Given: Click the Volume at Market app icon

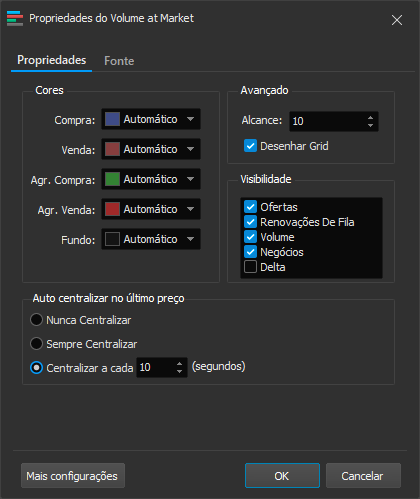Looking at the screenshot, I should point(15,18).
